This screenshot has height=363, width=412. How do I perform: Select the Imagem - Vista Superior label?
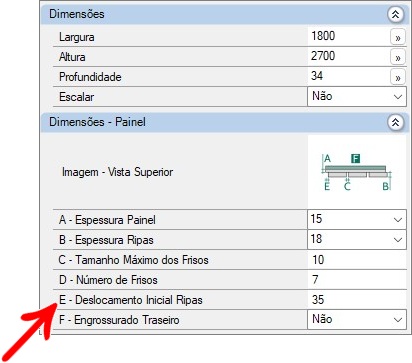point(117,172)
